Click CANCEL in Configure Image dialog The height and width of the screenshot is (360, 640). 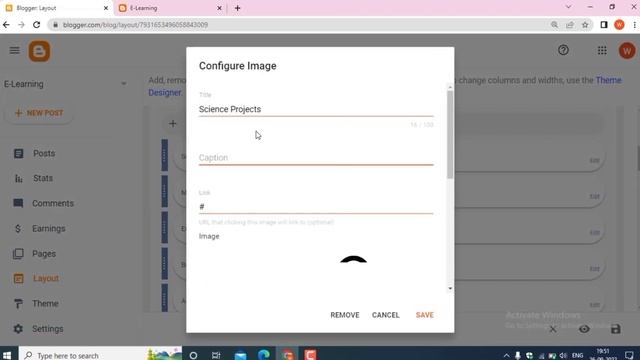tap(386, 315)
